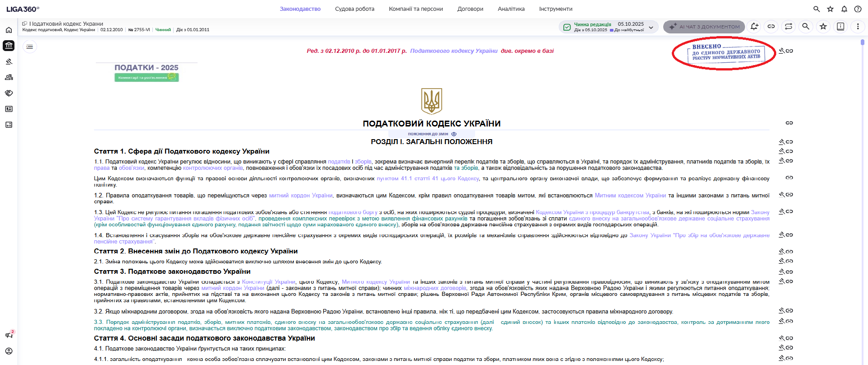Expand the 'Чинна редакція' edition dropdown

pos(651,28)
